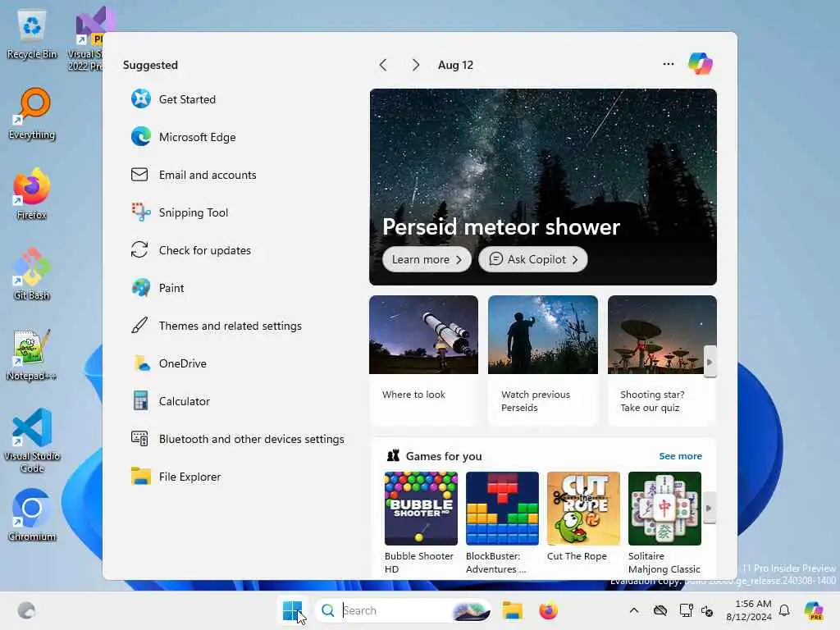
Task: Open File Explorer in the taskbar
Action: pyautogui.click(x=512, y=610)
